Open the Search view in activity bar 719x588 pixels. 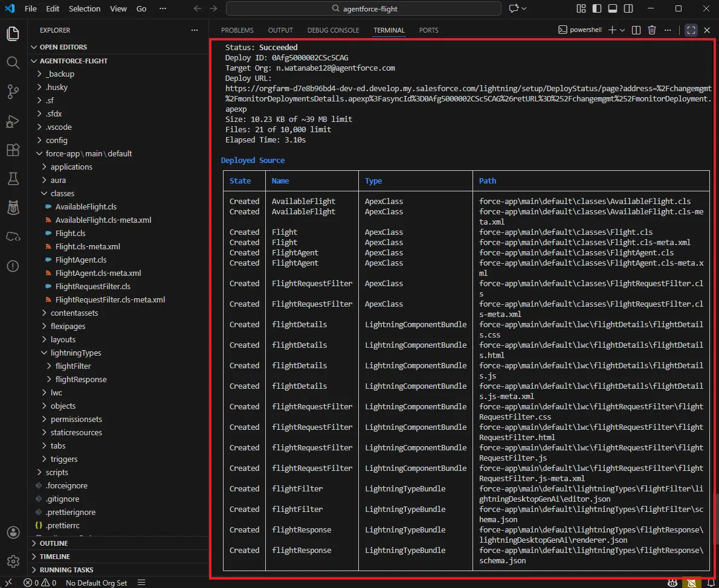pyautogui.click(x=13, y=63)
